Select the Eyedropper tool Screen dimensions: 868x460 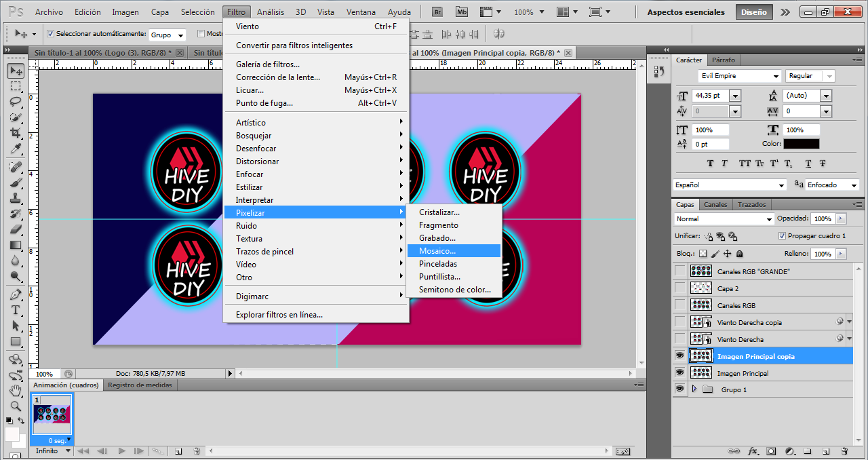pos(16,149)
